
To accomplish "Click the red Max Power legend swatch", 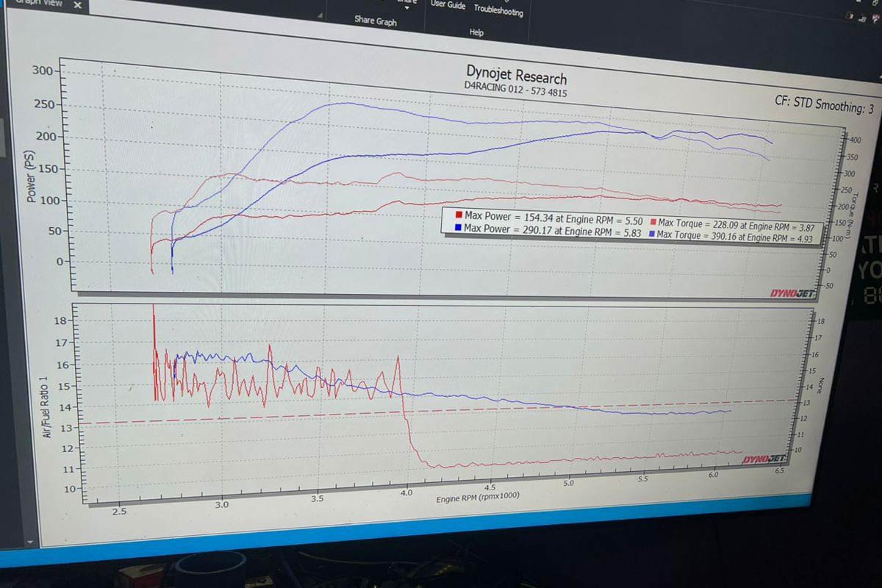I will point(459,215).
